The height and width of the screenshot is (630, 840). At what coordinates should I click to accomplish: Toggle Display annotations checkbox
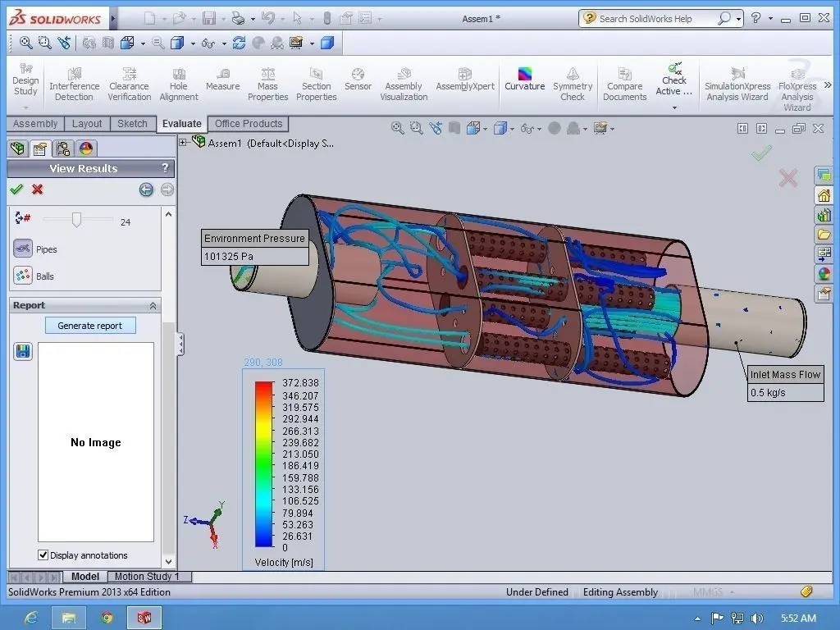pos(43,555)
